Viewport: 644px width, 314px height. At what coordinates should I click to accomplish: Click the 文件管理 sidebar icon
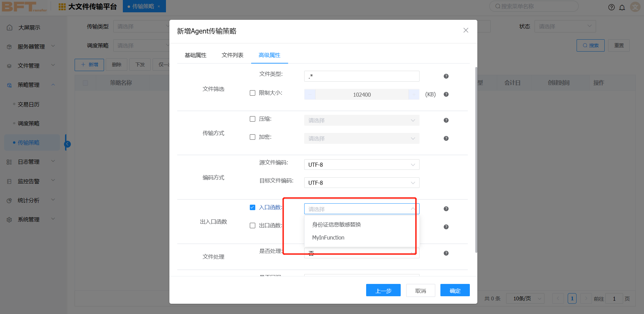(x=9, y=66)
